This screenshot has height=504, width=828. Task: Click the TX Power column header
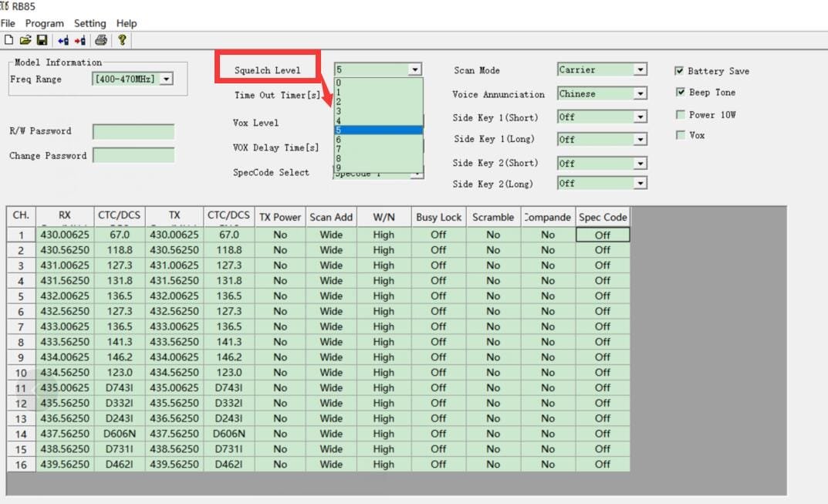point(280,217)
